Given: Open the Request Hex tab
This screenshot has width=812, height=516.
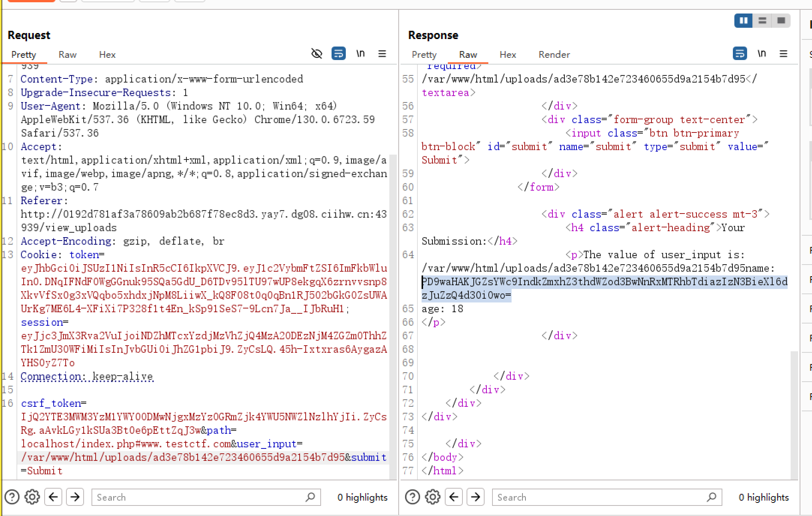Looking at the screenshot, I should (107, 55).
